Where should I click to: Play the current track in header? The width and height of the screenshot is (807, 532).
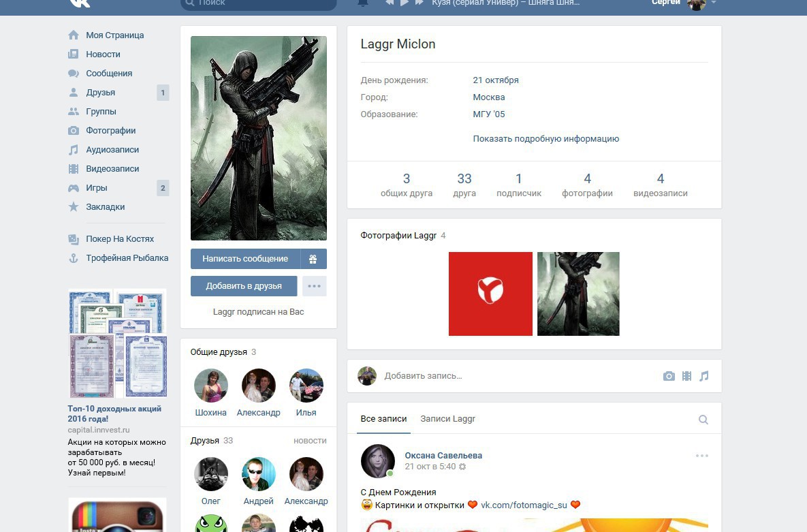405,3
